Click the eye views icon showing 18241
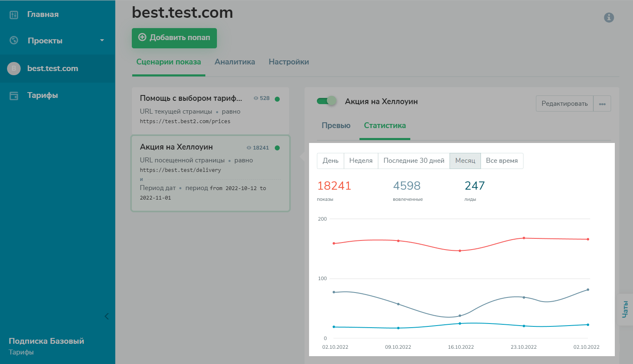633x364 pixels. pos(249,148)
